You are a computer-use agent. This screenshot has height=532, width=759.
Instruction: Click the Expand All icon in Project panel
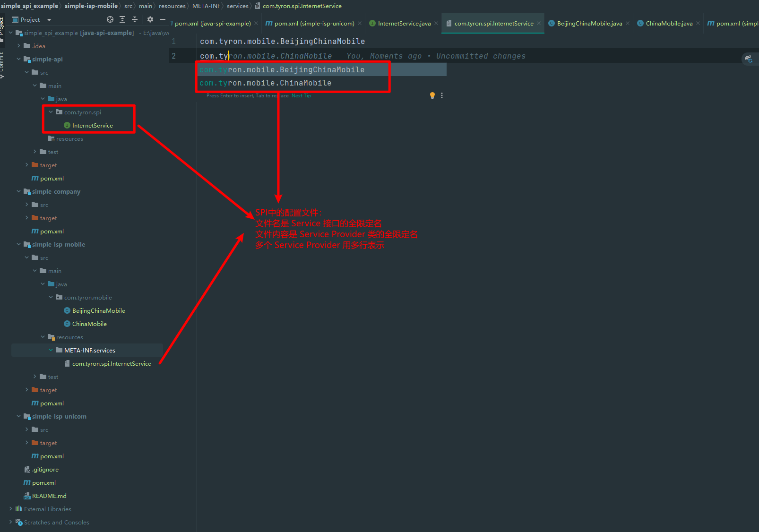tap(122, 19)
